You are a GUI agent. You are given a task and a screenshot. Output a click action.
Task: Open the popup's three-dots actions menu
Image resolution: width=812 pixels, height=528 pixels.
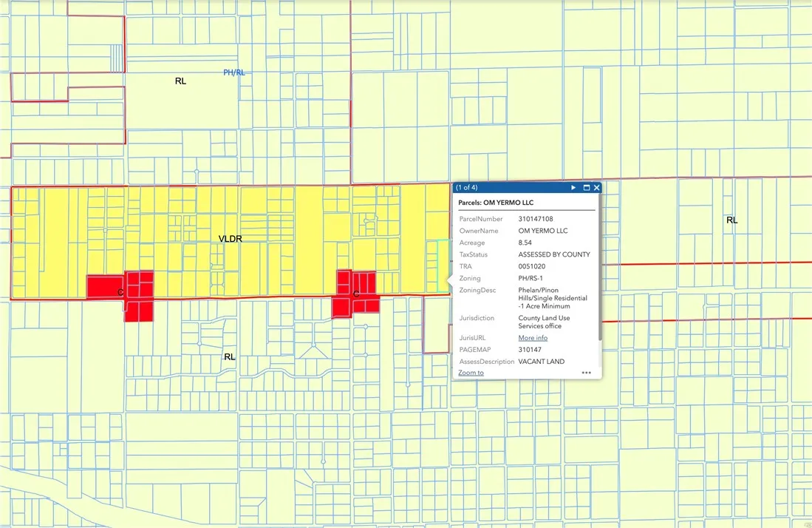586,373
